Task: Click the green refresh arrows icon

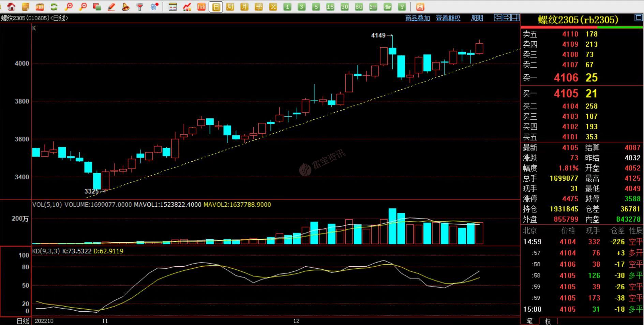Action: point(54,6)
